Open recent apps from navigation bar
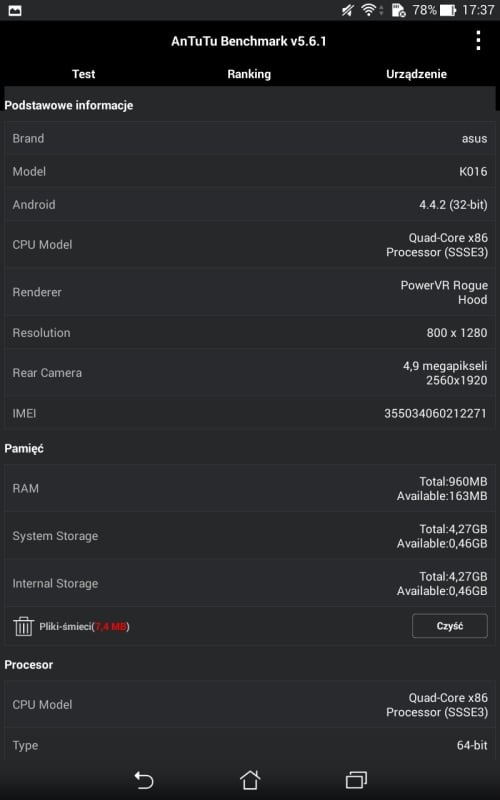Viewport: 500px width, 800px height. click(356, 780)
